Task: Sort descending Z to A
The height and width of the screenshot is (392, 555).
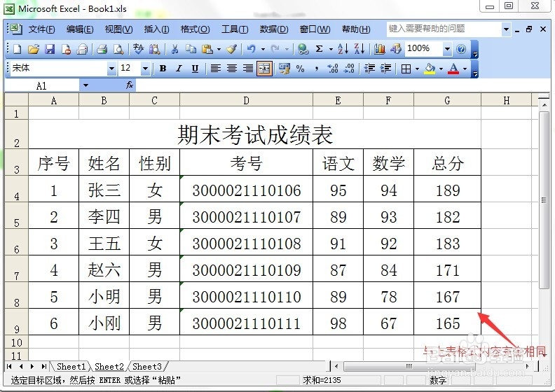Action: [359, 49]
